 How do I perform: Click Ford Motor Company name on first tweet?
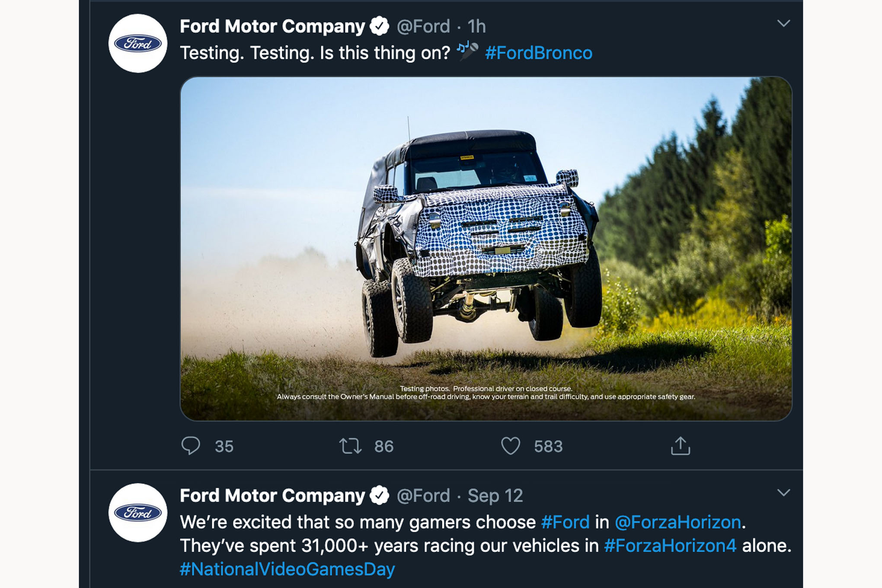tap(272, 26)
